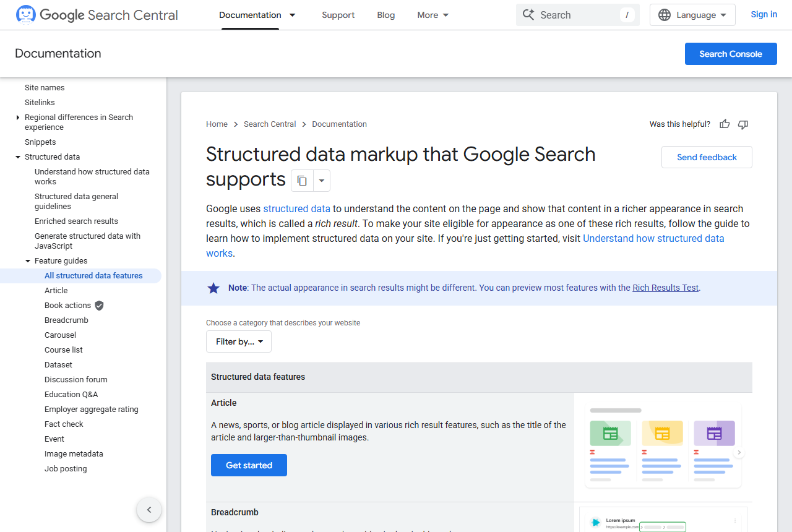Viewport: 792px width, 532px height.
Task: Open the Rich Results Test link
Action: click(x=665, y=288)
